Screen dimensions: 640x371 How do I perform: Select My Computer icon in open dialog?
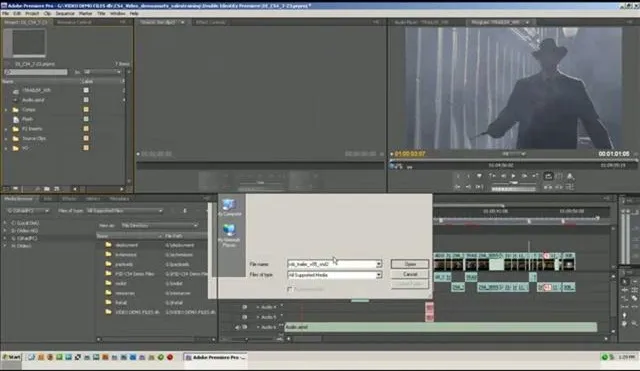[229, 207]
